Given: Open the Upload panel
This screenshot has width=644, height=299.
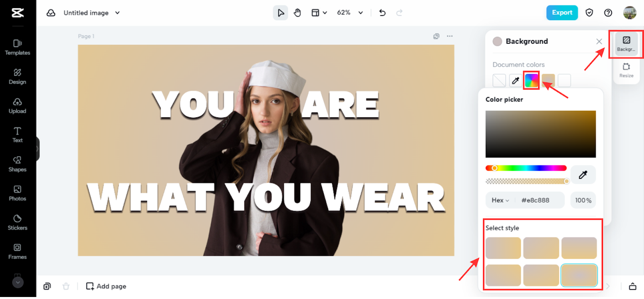Looking at the screenshot, I should tap(18, 106).
